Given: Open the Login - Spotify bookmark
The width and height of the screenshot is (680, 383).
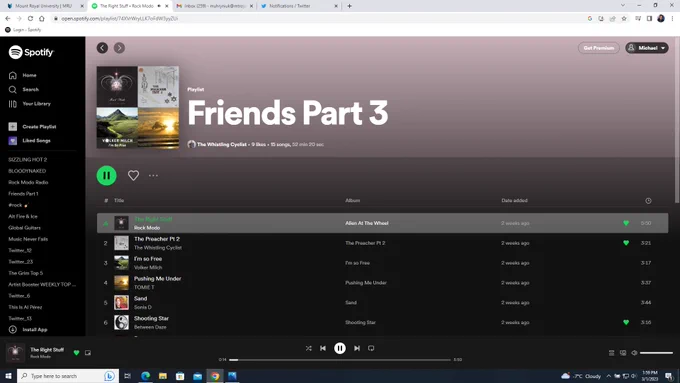Looking at the screenshot, I should pyautogui.click(x=23, y=30).
